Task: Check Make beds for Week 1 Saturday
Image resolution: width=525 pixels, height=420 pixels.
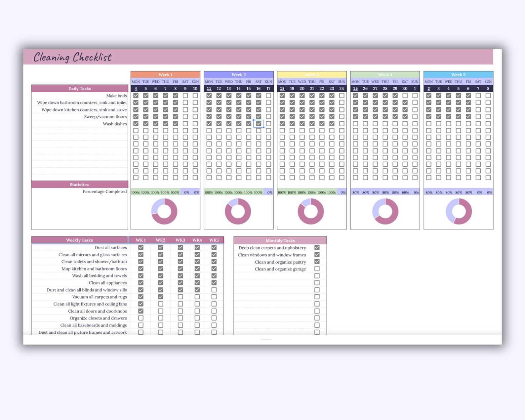Action: coord(185,96)
